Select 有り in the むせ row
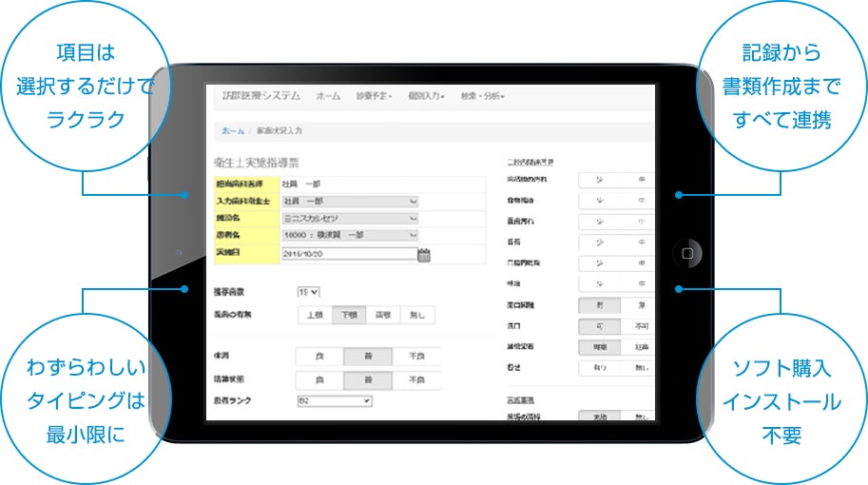The image size is (868, 485). [599, 367]
